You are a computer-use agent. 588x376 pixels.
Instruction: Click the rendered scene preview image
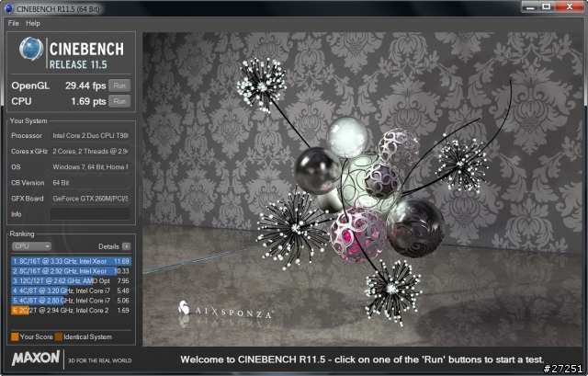pyautogui.click(x=362, y=189)
